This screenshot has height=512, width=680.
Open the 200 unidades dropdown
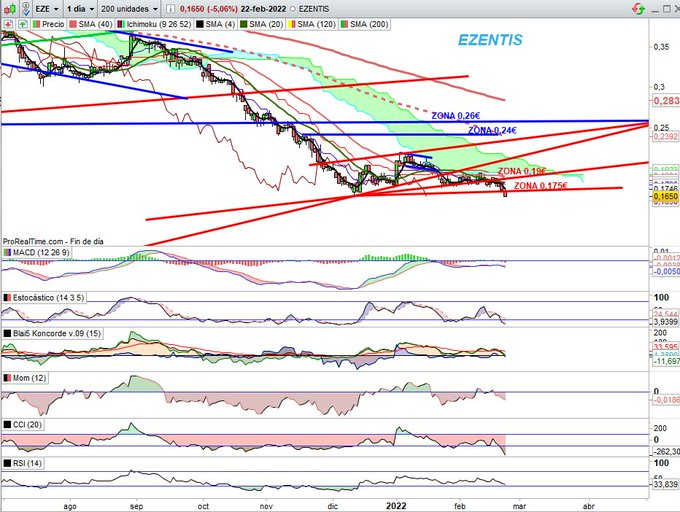[x=129, y=9]
